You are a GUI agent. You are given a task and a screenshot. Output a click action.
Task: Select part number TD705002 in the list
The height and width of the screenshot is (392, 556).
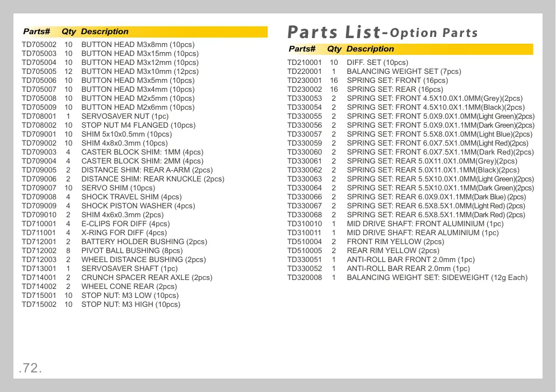pyautogui.click(x=39, y=45)
